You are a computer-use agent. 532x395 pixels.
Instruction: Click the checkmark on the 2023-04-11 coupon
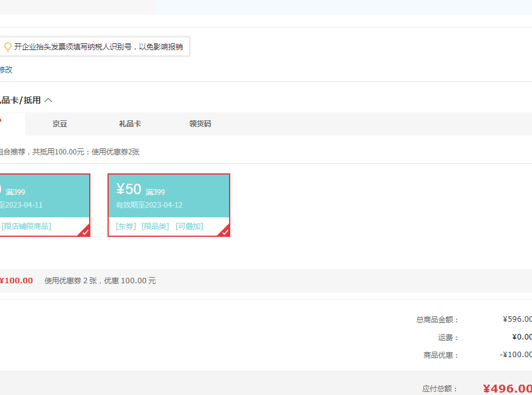click(85, 231)
